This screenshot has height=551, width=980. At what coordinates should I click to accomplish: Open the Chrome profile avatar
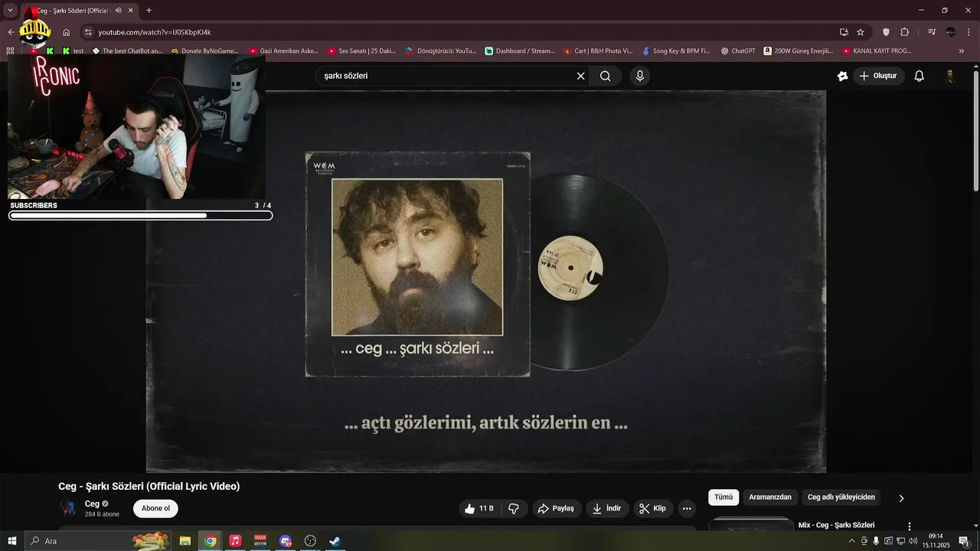(950, 32)
